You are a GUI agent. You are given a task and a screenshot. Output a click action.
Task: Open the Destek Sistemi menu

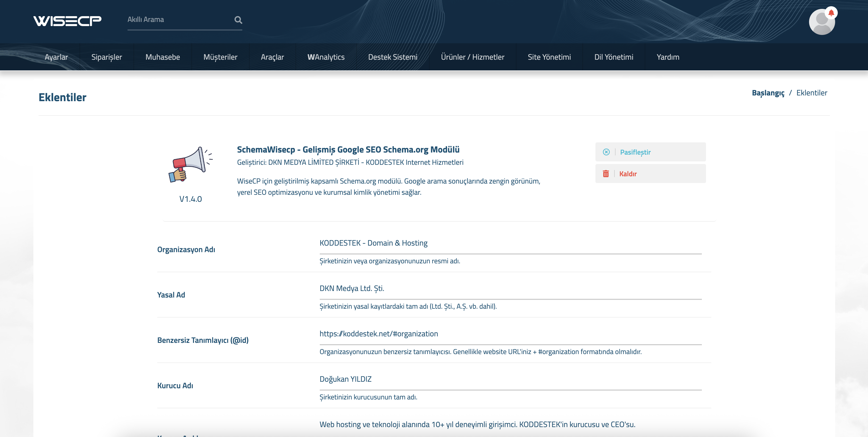(x=393, y=57)
